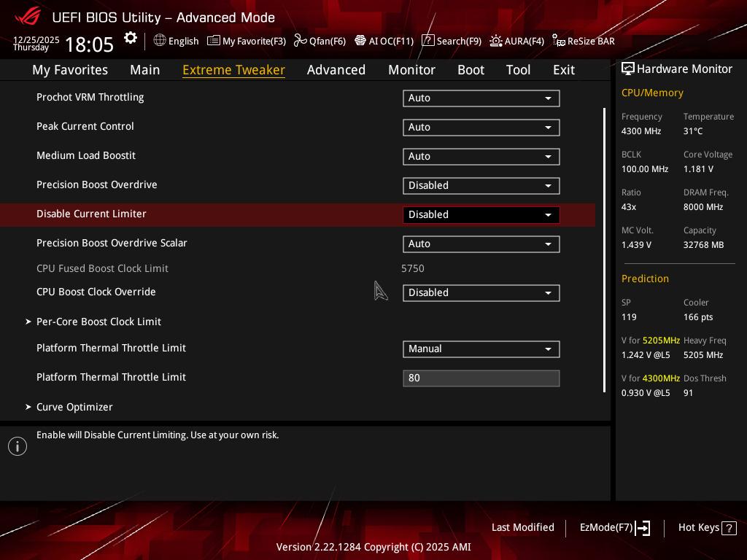Open Hot Keys help question mark
The width and height of the screenshot is (747, 560).
pos(728,528)
